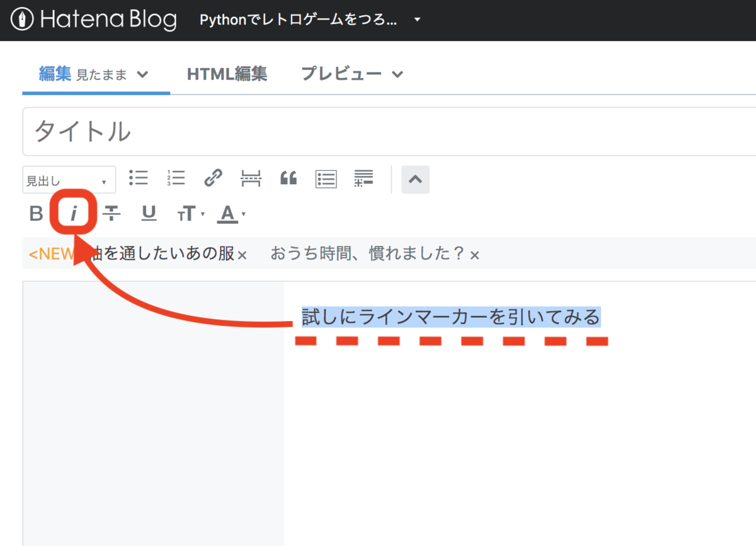Screen dimensions: 756x546
Task: Insert a read-more break
Action: pos(364,178)
